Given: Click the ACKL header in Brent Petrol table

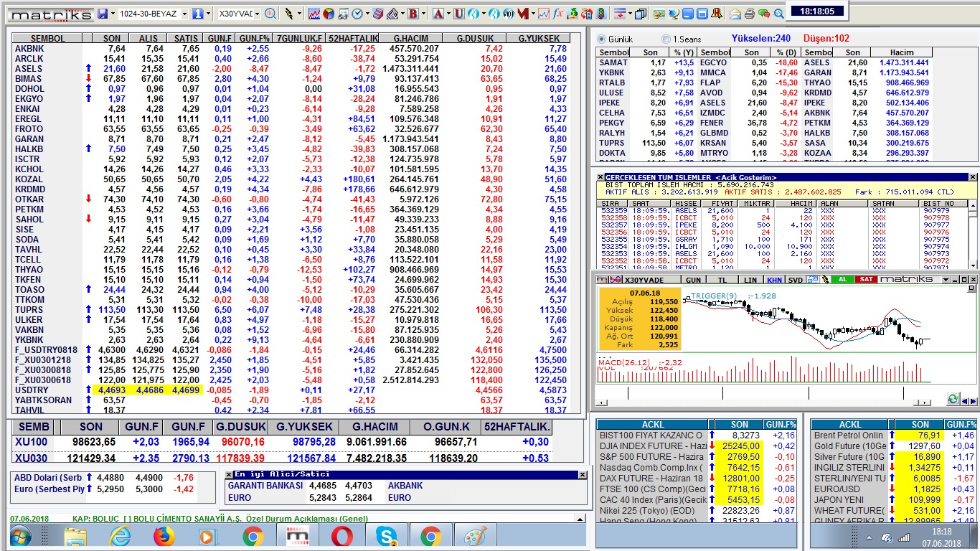Looking at the screenshot, I should point(850,424).
